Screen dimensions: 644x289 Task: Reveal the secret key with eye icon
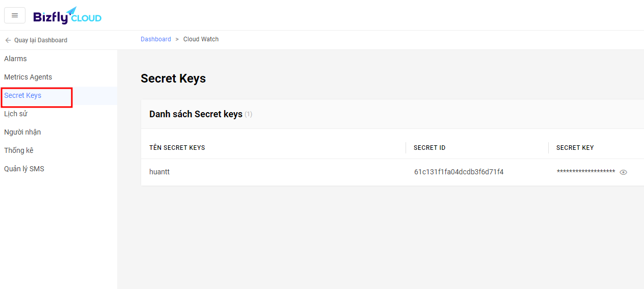point(623,172)
